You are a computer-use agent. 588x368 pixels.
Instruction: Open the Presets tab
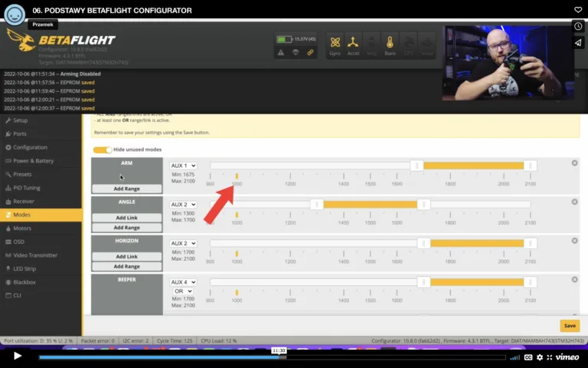pyautogui.click(x=41, y=174)
